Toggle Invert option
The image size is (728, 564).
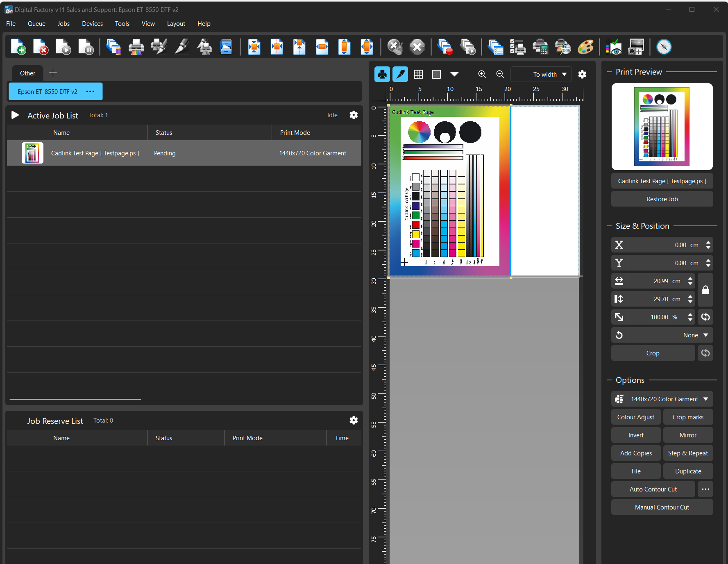(x=636, y=435)
